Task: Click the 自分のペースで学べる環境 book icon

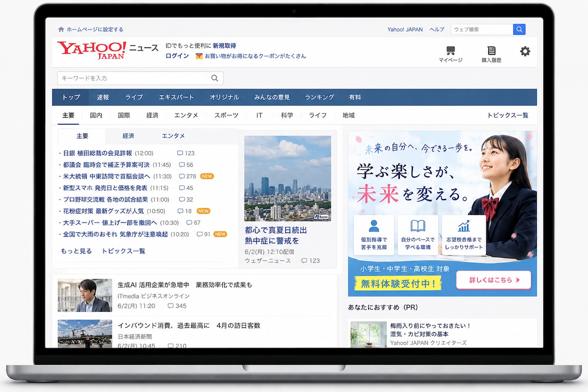Action: (418, 226)
